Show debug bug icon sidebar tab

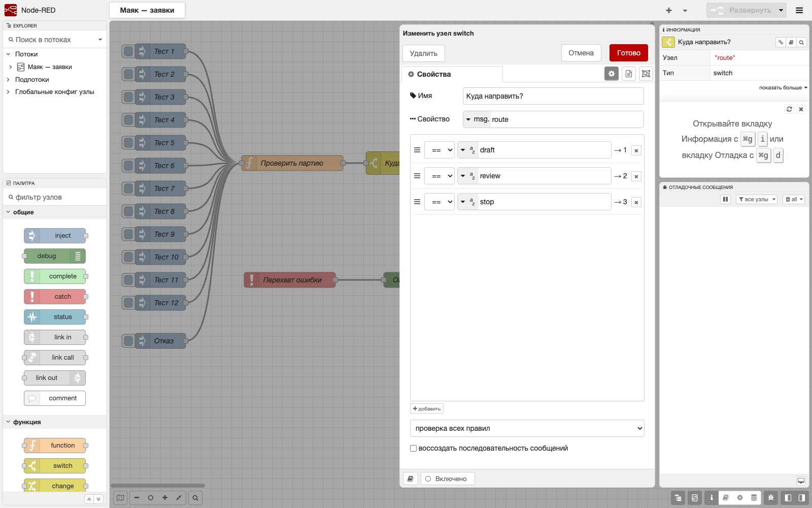coord(771,498)
